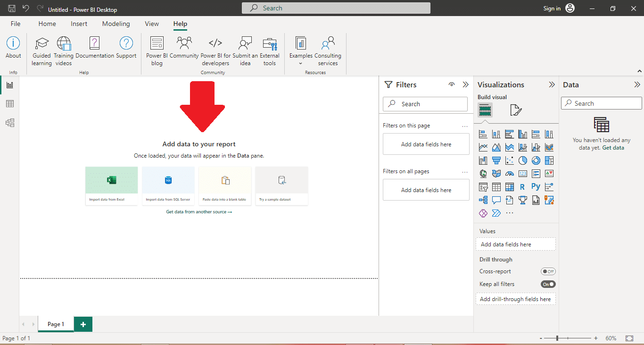
Task: Collapse the Data pane
Action: (637, 84)
